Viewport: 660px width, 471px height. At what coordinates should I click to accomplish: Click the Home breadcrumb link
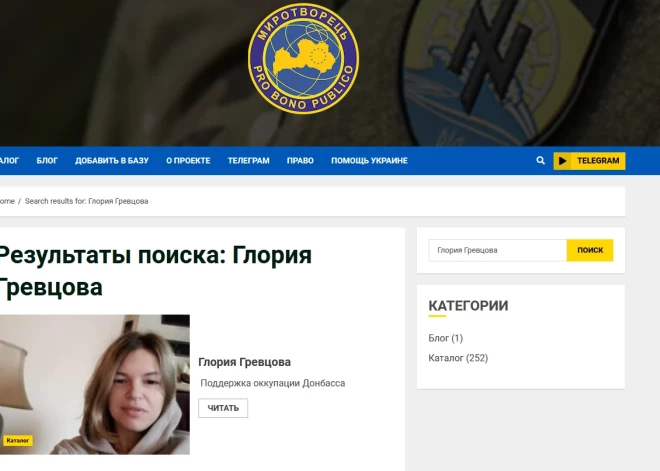tap(7, 201)
